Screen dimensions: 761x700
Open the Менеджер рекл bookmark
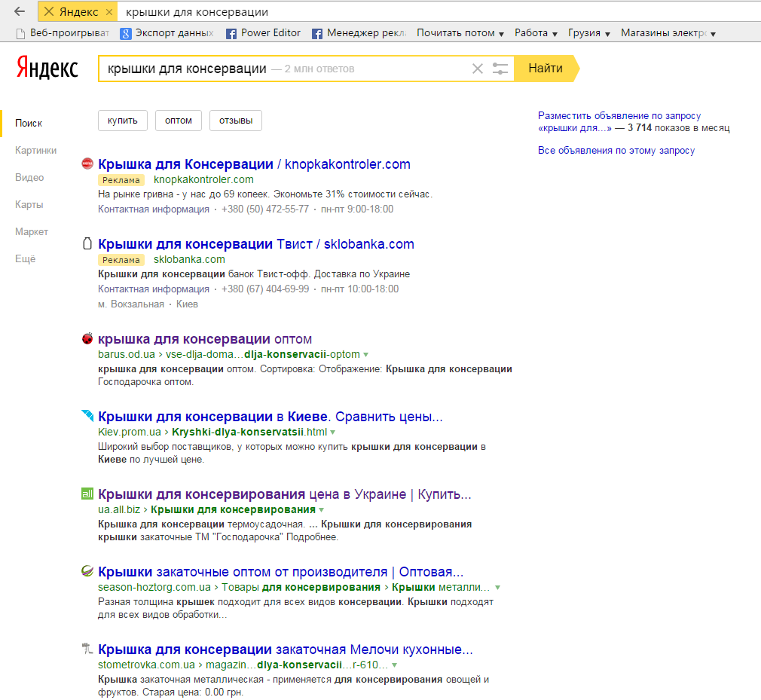tap(359, 33)
